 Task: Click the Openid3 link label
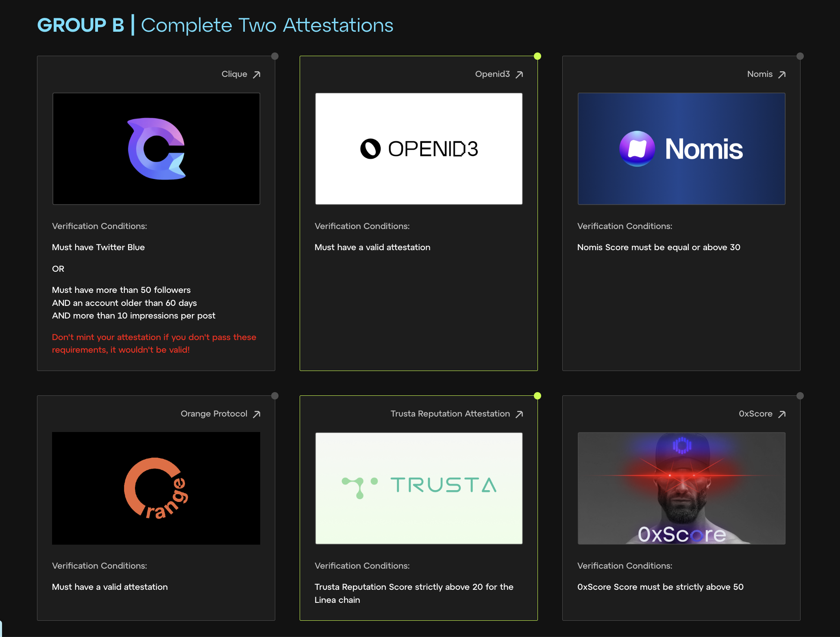pos(492,74)
